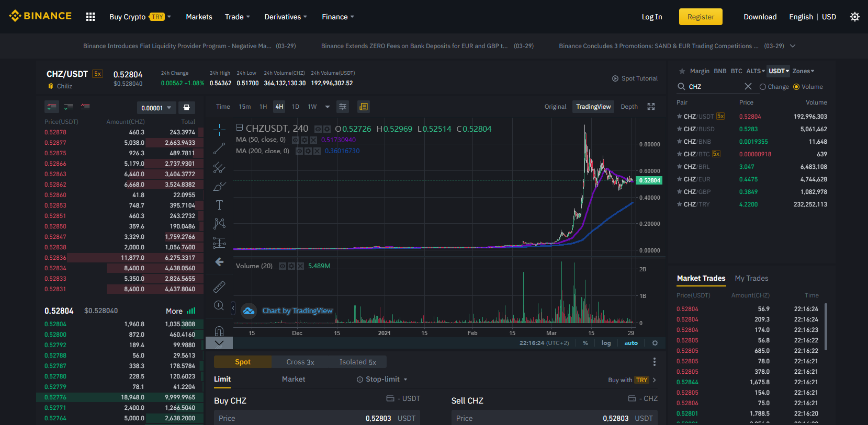This screenshot has height=425, width=868.
Task: Switch to the My Trades tab
Action: (751, 279)
